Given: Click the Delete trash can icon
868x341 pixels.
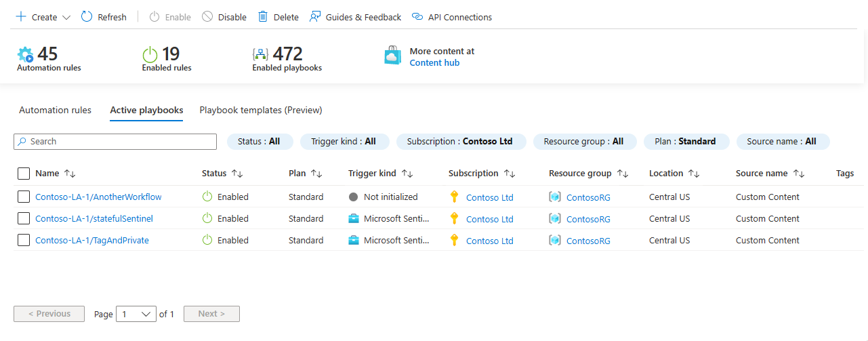Looking at the screenshot, I should pyautogui.click(x=263, y=17).
